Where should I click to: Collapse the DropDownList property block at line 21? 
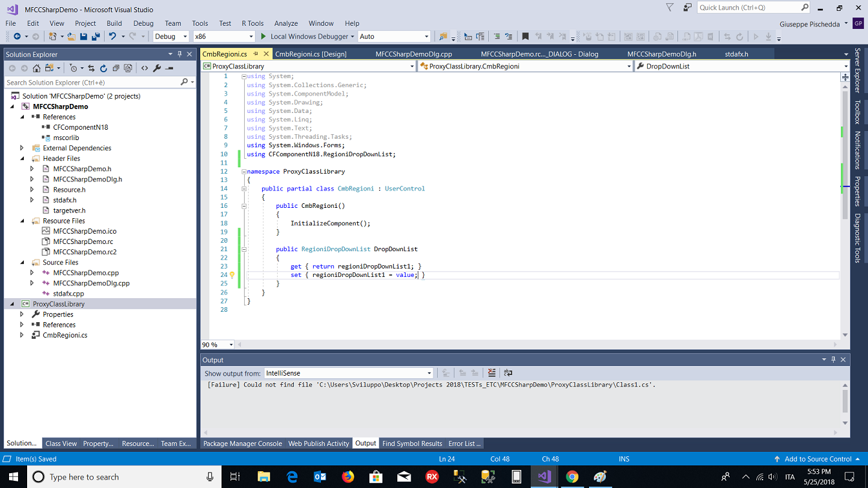[x=244, y=249]
